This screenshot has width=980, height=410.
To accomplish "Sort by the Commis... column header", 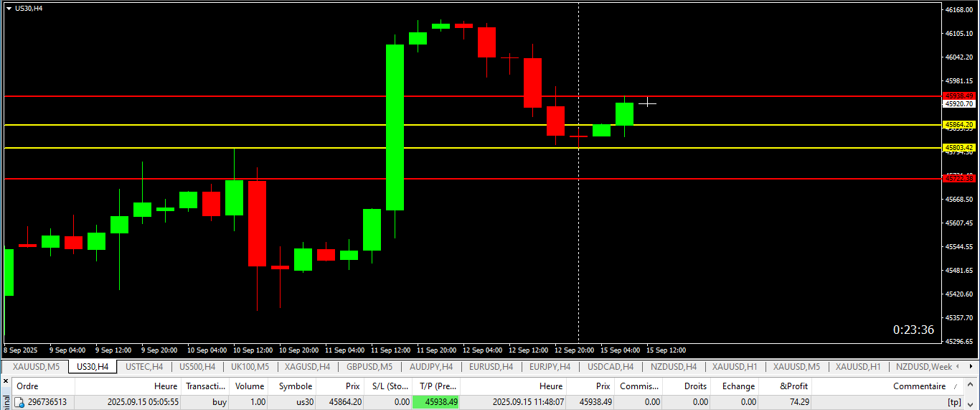I will pyautogui.click(x=639, y=386).
